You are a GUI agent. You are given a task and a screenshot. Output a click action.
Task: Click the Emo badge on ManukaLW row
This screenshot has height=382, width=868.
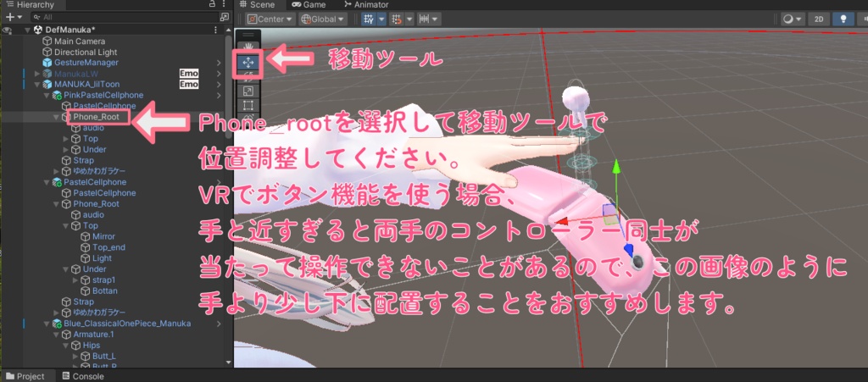coord(189,74)
